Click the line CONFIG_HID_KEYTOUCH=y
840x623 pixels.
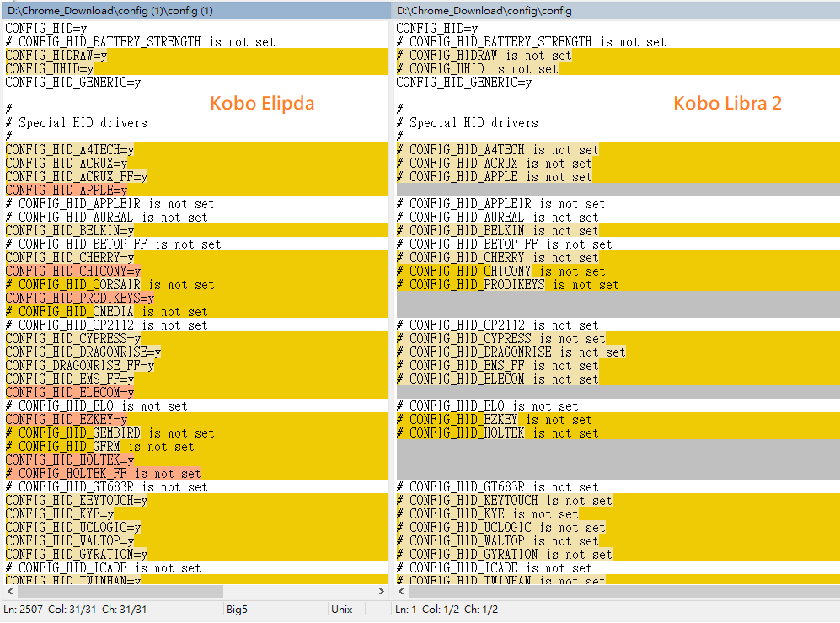pyautogui.click(x=77, y=500)
